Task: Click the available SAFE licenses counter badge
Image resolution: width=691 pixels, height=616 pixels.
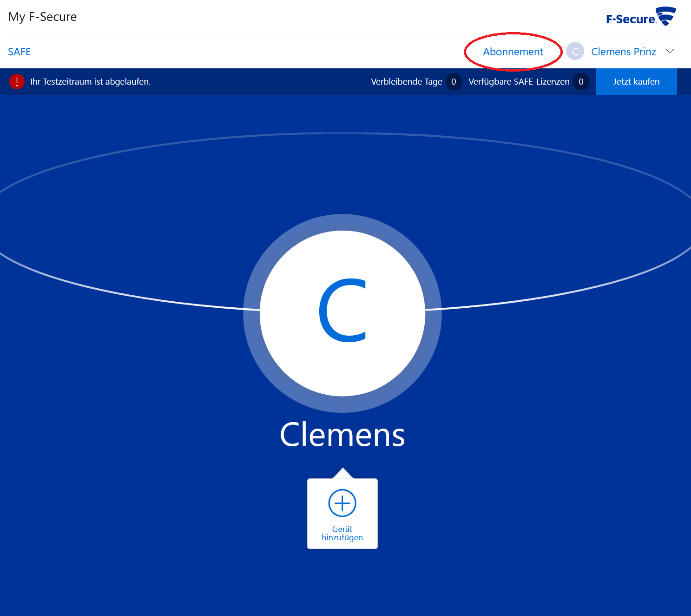Action: point(581,82)
